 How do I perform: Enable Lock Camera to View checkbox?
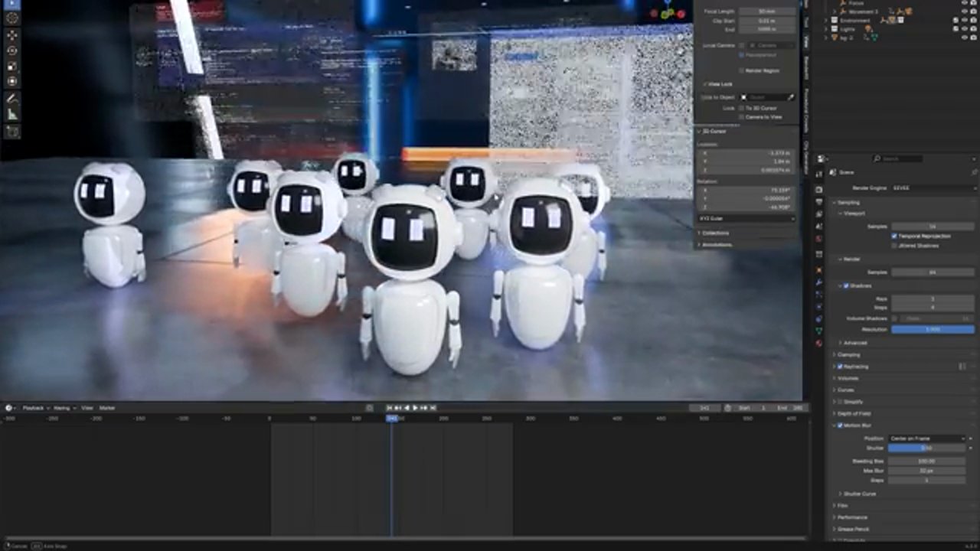click(741, 117)
